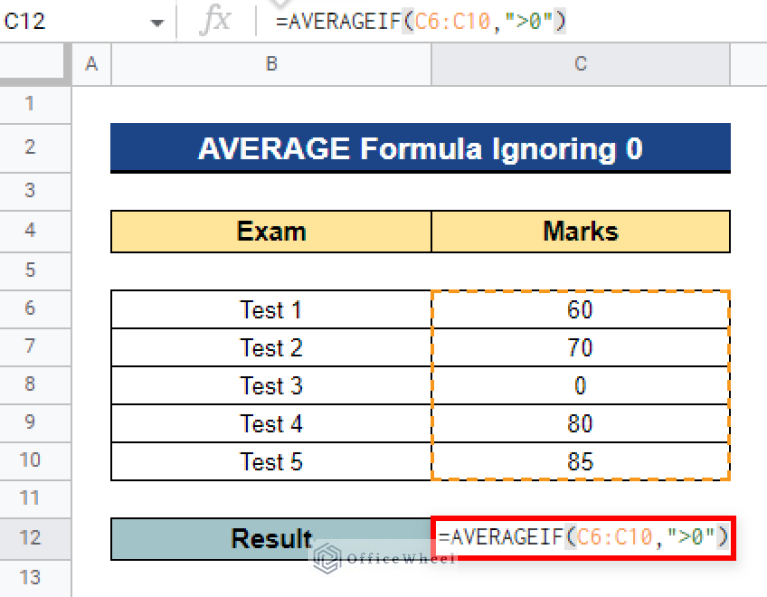
Task: Select the cell containing 70
Action: click(x=580, y=348)
